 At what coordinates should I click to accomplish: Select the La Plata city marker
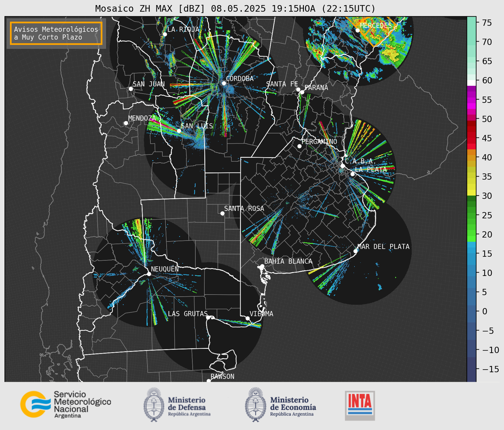(x=353, y=174)
